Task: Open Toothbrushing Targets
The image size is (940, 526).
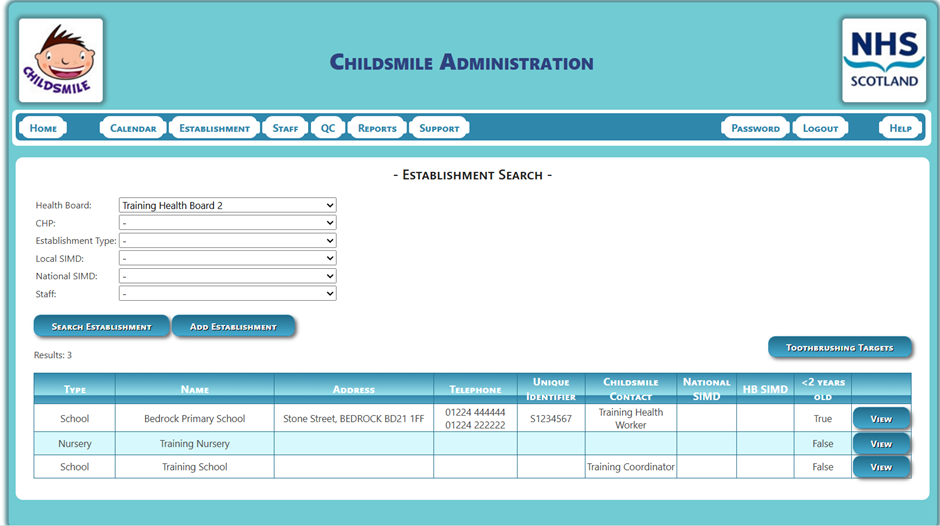Action: [840, 348]
